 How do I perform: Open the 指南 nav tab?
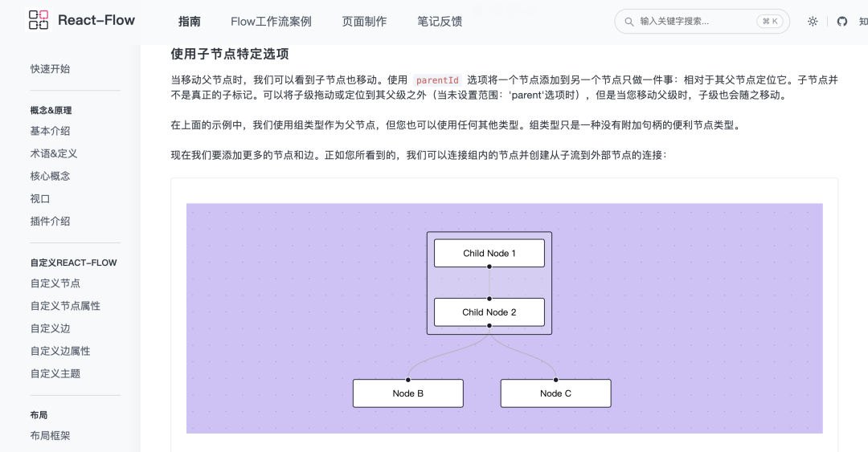point(190,22)
